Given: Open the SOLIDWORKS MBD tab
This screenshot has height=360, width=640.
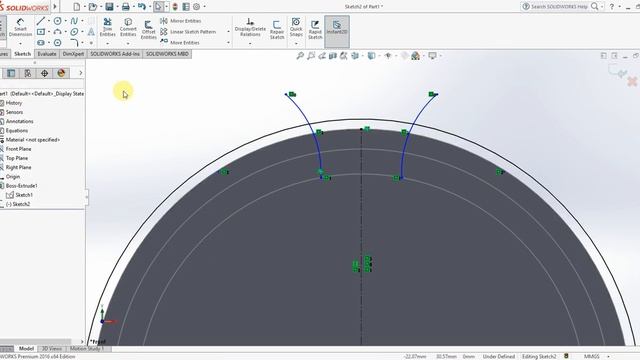Looking at the screenshot, I should (x=167, y=54).
